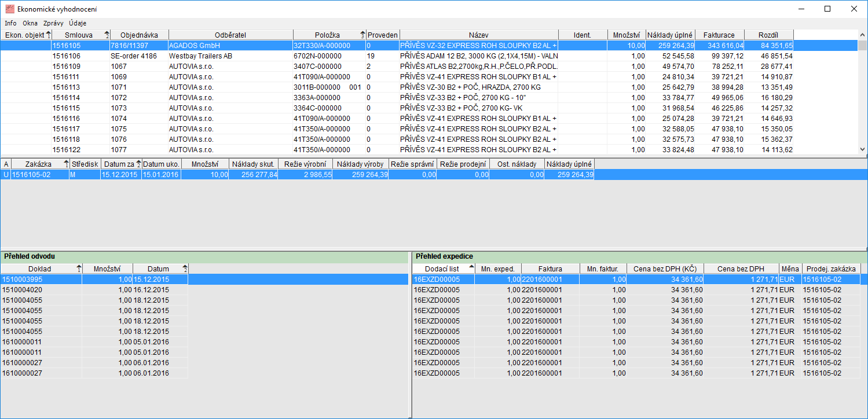
Task: Select contract row 1516122
Action: [x=429, y=150]
